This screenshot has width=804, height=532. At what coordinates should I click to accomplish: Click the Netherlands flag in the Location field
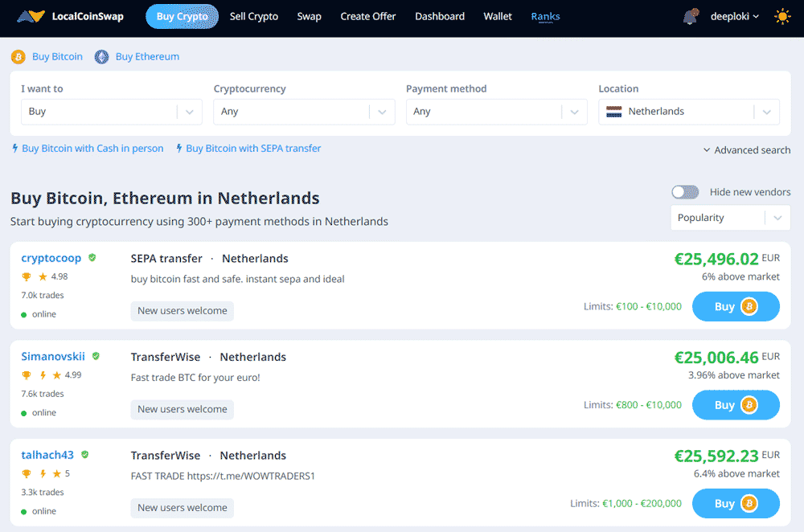613,112
